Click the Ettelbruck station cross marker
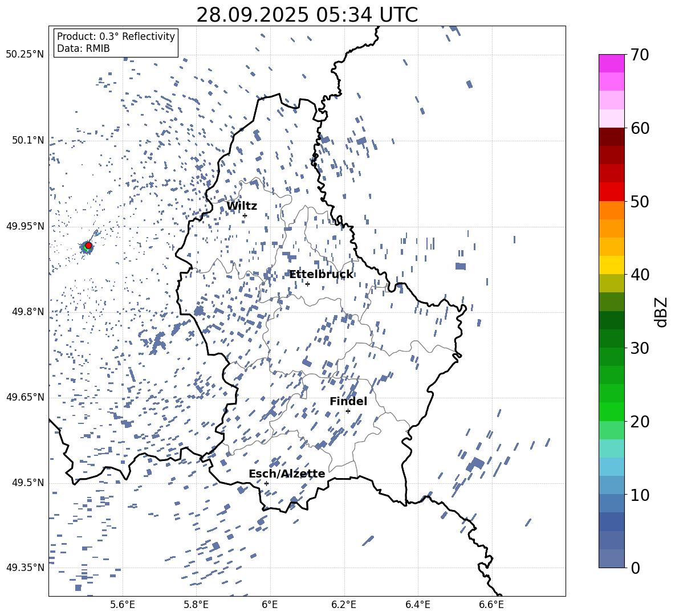675x616 pixels. [307, 284]
